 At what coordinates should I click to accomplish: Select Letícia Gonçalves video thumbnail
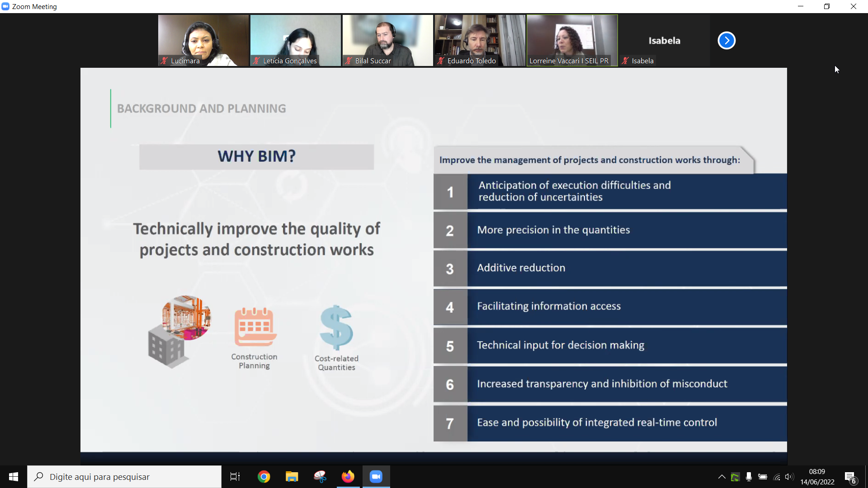(x=296, y=41)
